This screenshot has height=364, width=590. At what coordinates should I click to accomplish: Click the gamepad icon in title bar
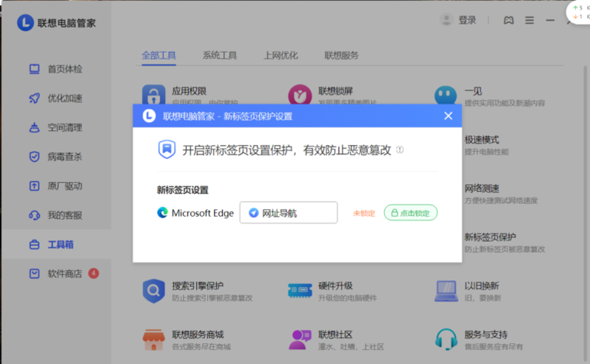pos(508,21)
